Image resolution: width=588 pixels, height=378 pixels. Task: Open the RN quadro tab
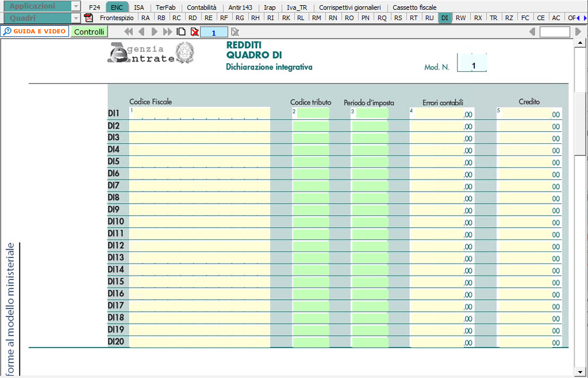click(333, 18)
